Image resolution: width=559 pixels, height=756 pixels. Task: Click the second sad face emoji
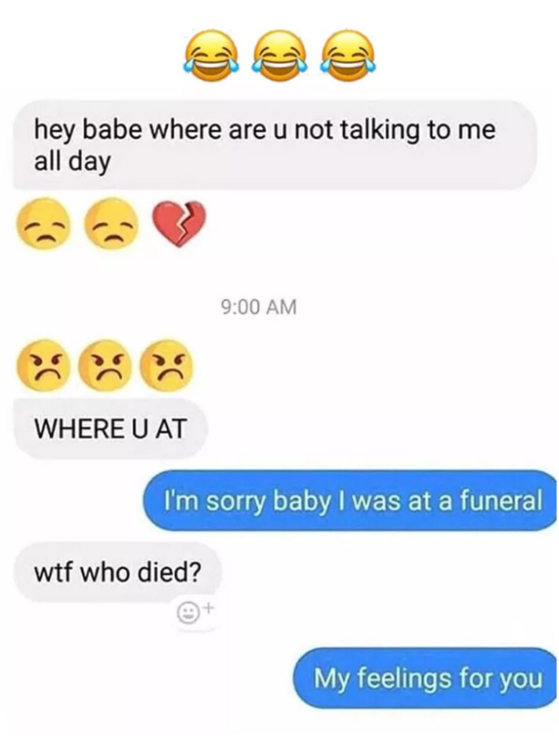tap(110, 223)
